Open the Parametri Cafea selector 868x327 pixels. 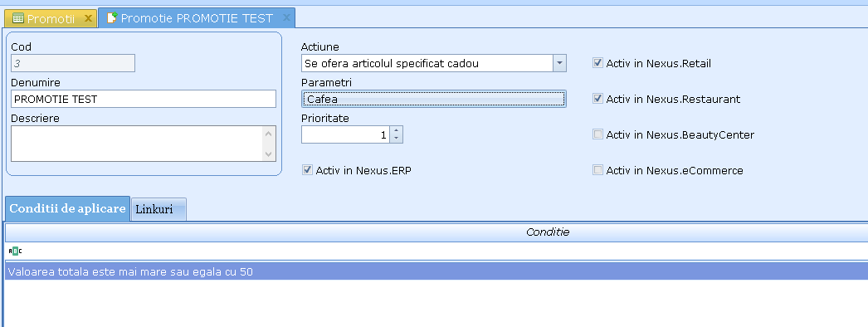pos(433,99)
